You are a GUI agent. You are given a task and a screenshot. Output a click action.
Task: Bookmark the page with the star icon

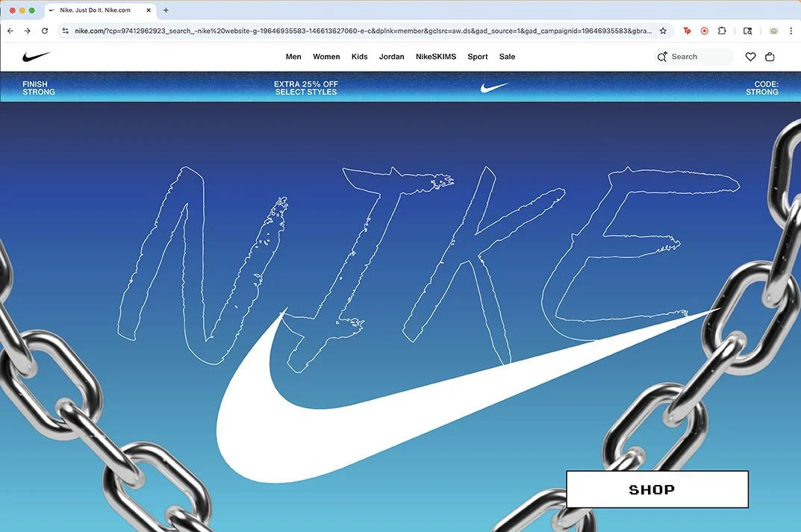pyautogui.click(x=663, y=31)
